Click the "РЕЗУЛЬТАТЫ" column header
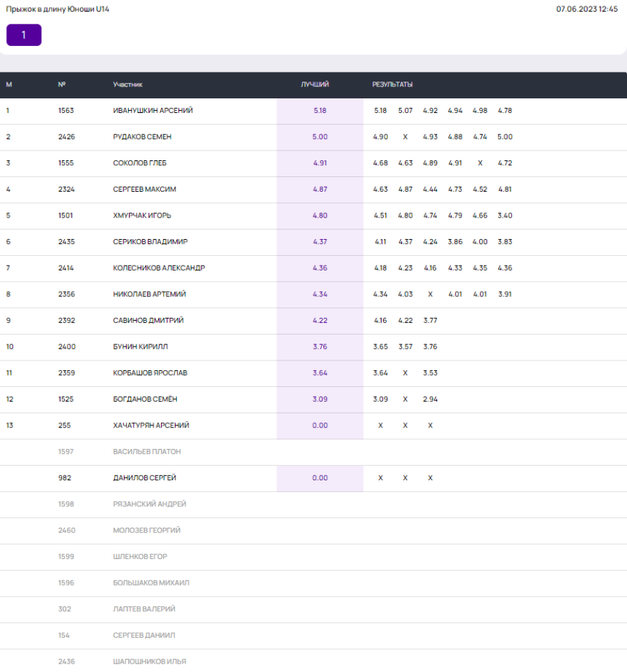The width and height of the screenshot is (627, 672). (392, 85)
